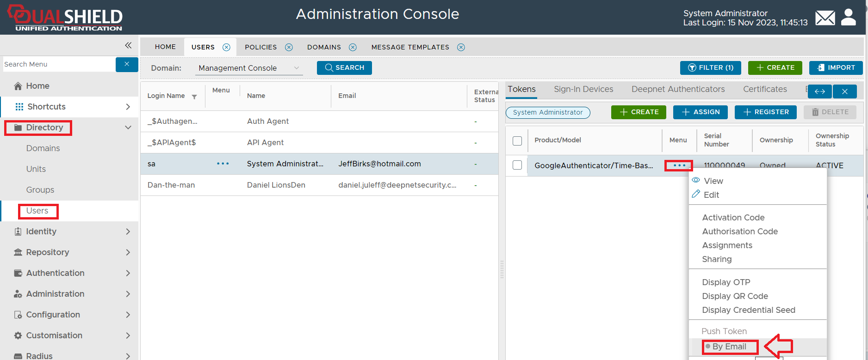Viewport: 868px width, 360px height.
Task: Open the mail envelope icon in header
Action: [x=825, y=18]
